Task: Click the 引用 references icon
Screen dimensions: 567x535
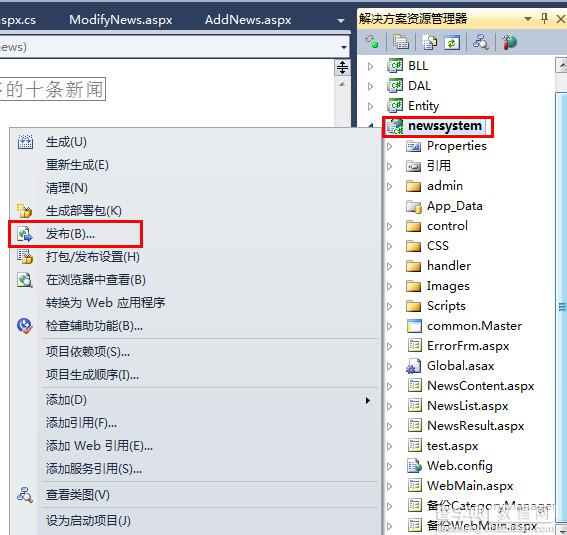Action: [x=414, y=166]
